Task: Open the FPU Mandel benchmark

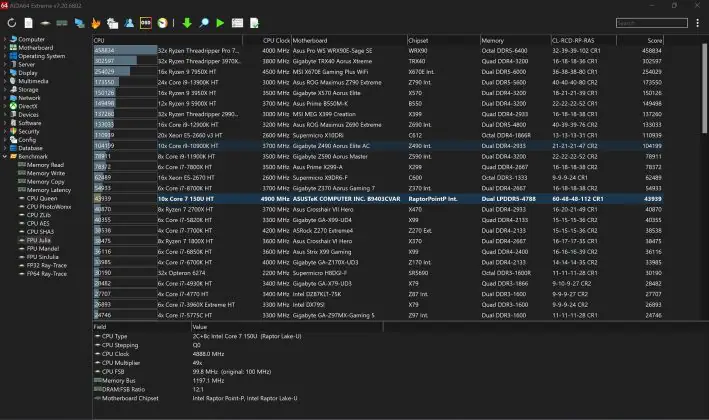Action: click(43, 248)
